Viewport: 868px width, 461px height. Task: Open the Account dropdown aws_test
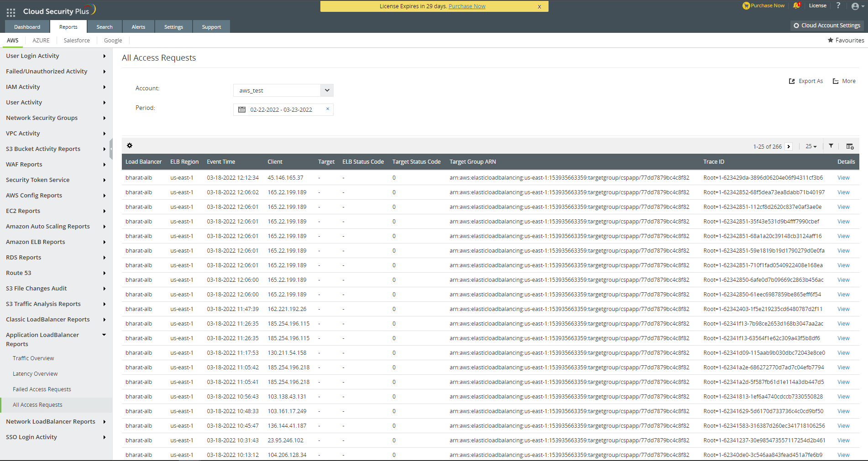click(x=283, y=90)
